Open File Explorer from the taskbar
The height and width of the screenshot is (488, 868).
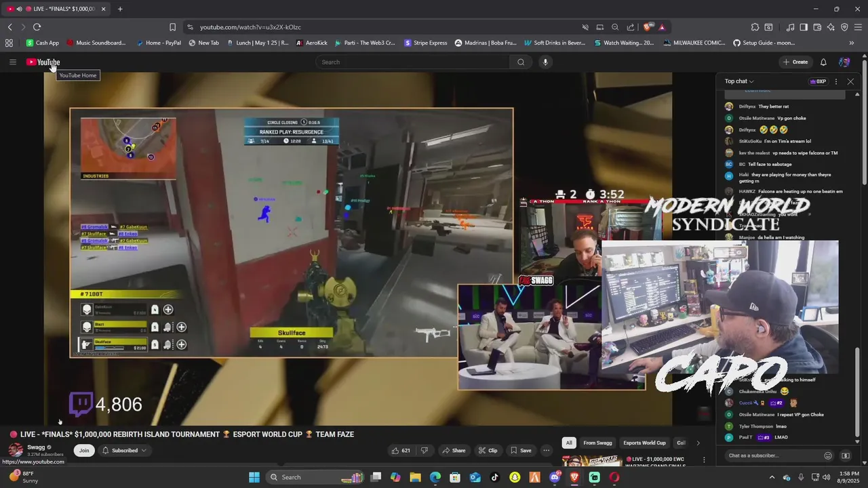click(x=415, y=477)
